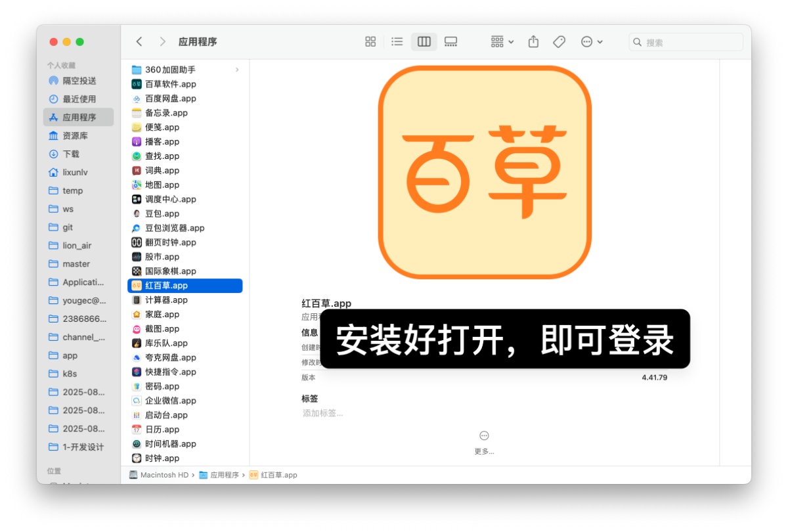This screenshot has width=788, height=532.
Task: Switch to list view
Action: [397, 41]
